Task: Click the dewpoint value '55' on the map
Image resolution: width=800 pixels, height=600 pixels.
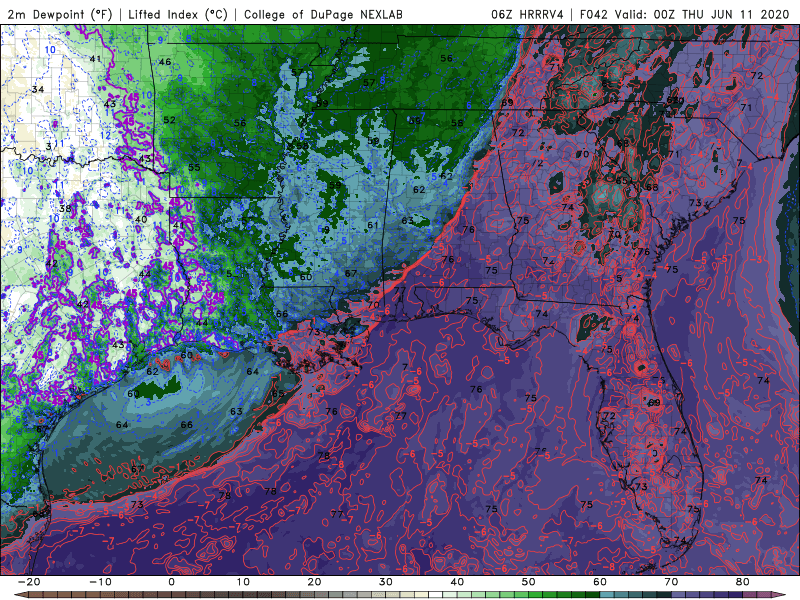Action: point(194,167)
